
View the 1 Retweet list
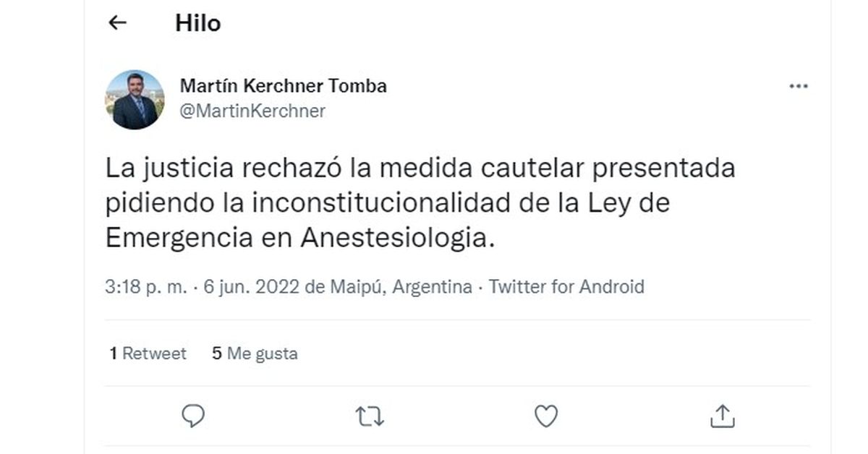[148, 354]
